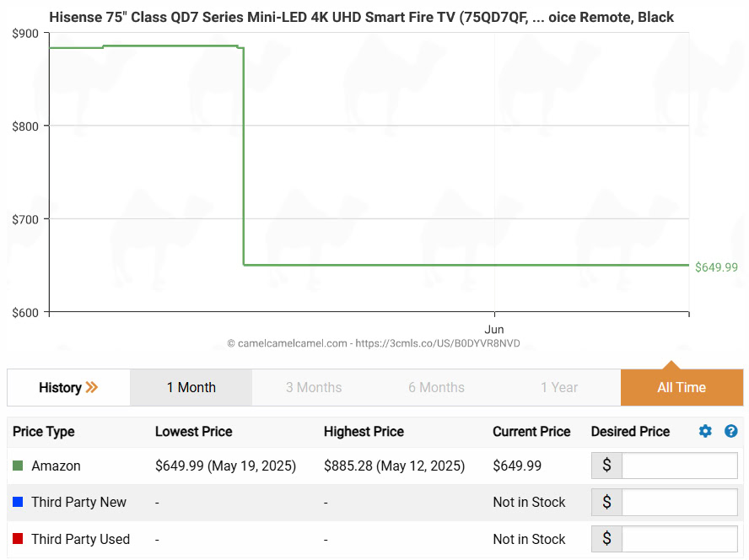Show the 6 Months price range
749x560 pixels.
click(436, 388)
